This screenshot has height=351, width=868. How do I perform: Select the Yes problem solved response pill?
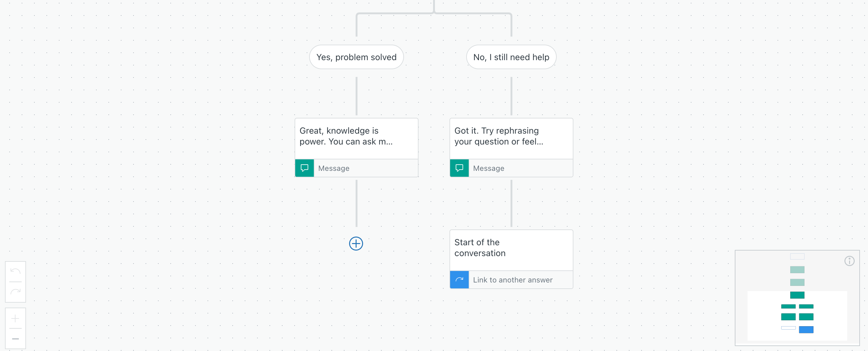[356, 57]
